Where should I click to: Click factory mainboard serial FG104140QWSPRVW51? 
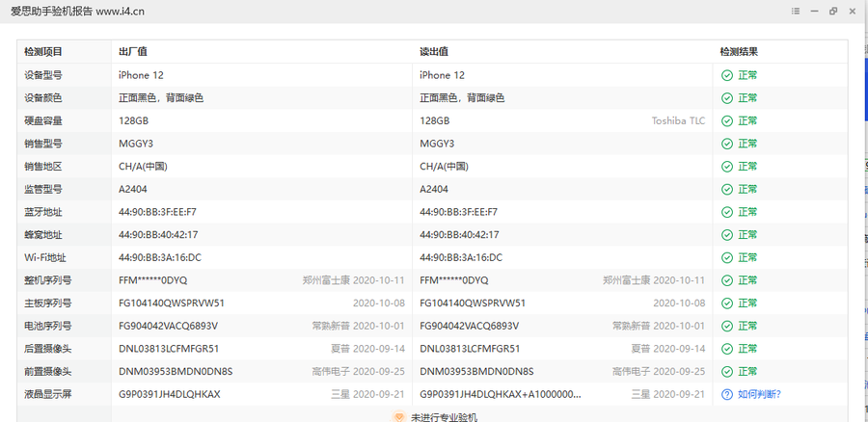(x=172, y=303)
